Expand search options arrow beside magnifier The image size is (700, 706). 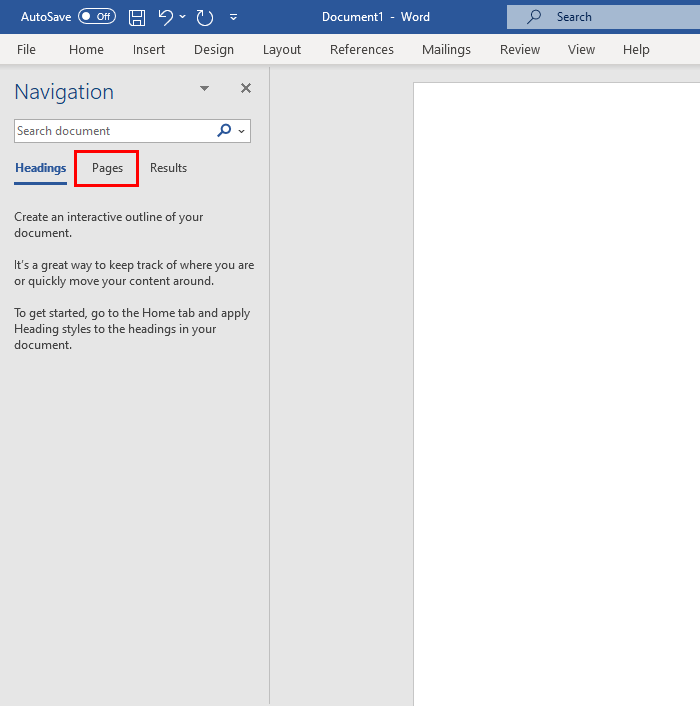(241, 131)
